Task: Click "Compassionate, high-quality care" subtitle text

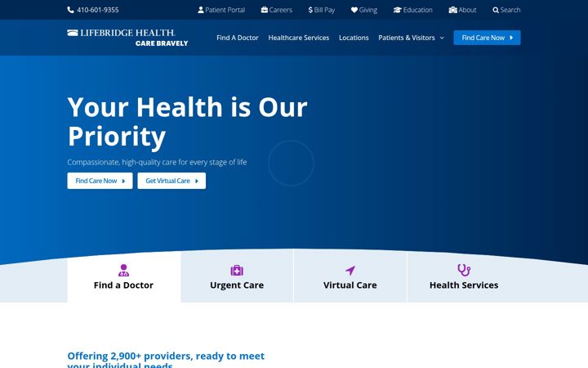Action: coord(157,162)
